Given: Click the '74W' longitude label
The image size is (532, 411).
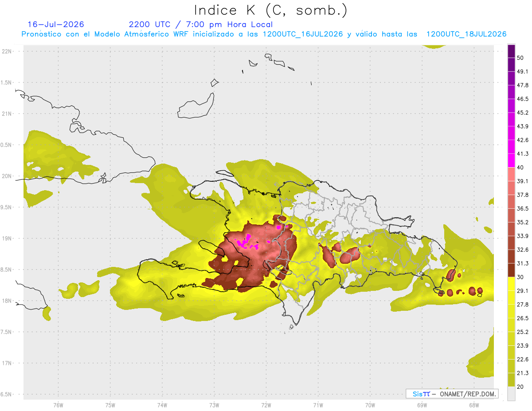Looking at the screenshot, I should [162, 405].
